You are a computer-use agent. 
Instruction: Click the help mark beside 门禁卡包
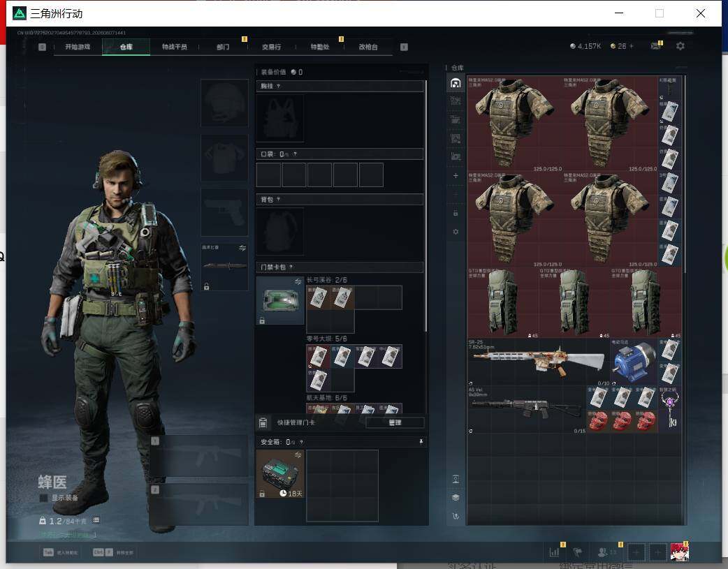click(291, 267)
